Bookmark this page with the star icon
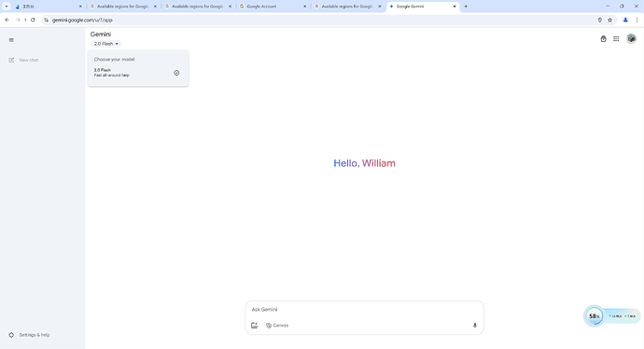644x349 pixels. tap(609, 20)
